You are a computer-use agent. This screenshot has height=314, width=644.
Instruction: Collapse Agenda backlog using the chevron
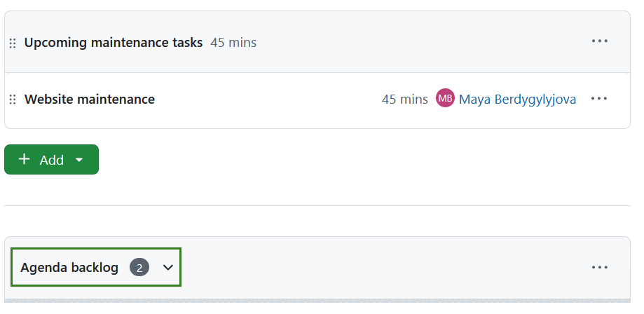point(167,267)
